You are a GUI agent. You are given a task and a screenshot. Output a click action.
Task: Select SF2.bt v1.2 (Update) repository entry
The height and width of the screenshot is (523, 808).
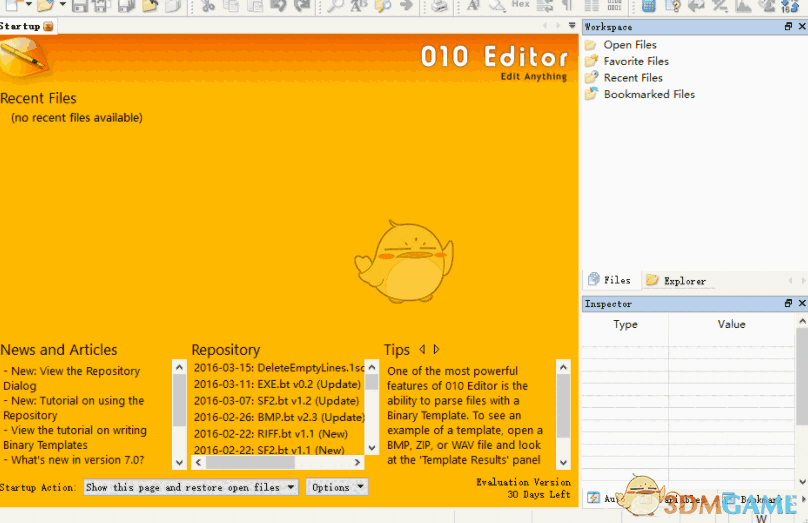[x=276, y=401]
